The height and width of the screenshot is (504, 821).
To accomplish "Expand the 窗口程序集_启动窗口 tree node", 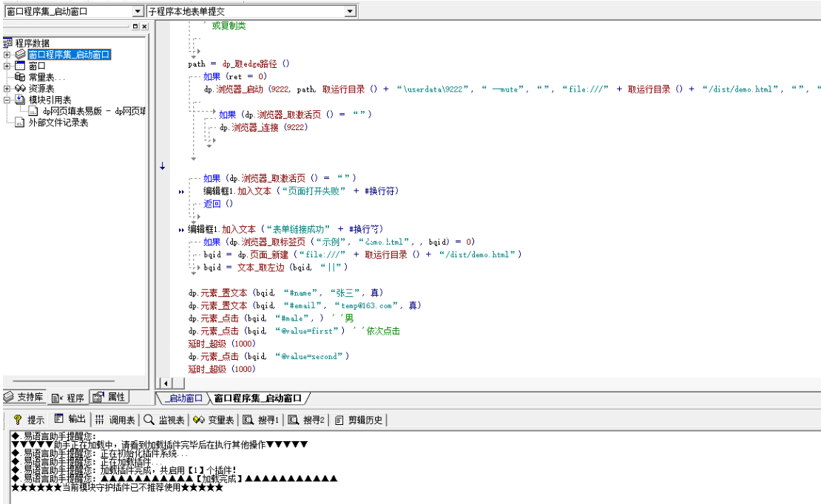I will (7, 55).
